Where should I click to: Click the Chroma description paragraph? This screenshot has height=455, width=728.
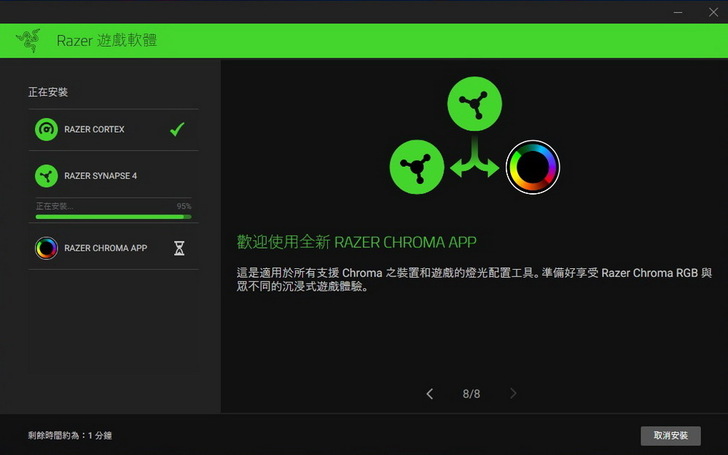474,280
